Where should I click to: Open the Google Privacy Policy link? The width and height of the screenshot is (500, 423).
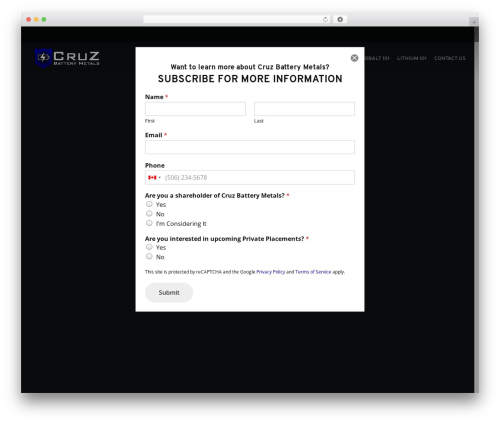(271, 272)
